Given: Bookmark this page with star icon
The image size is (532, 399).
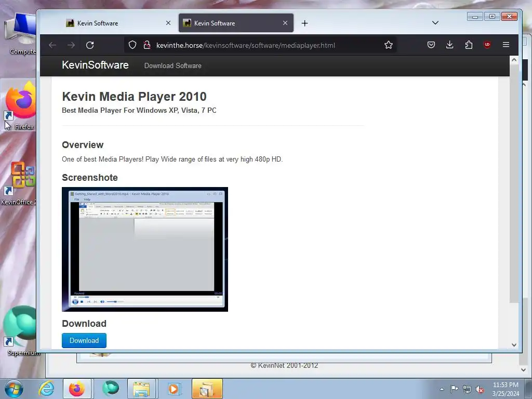Looking at the screenshot, I should (389, 45).
